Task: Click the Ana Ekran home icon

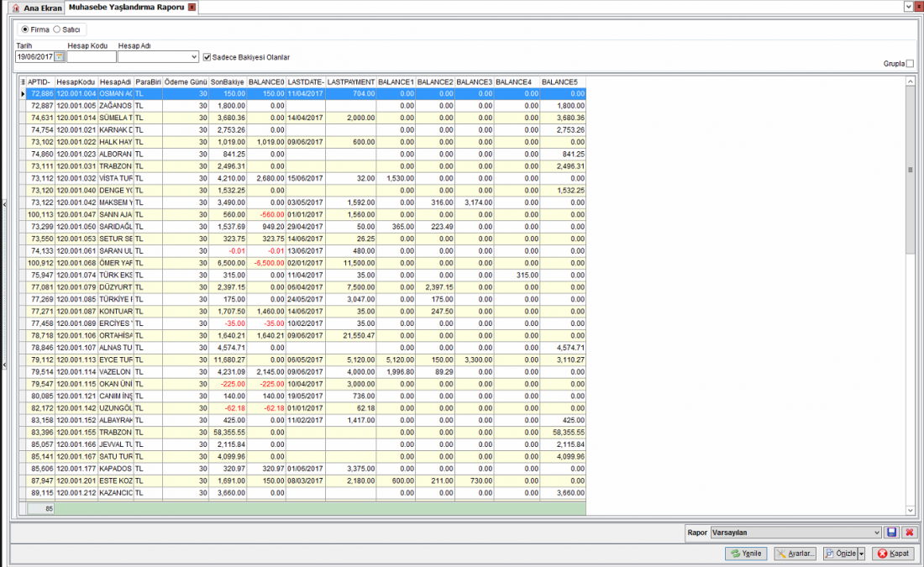Action: [x=16, y=8]
